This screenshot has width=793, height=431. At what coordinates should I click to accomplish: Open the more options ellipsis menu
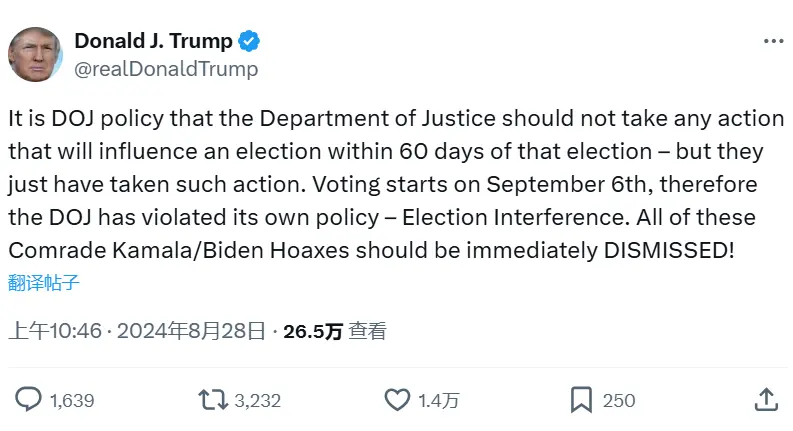[773, 41]
